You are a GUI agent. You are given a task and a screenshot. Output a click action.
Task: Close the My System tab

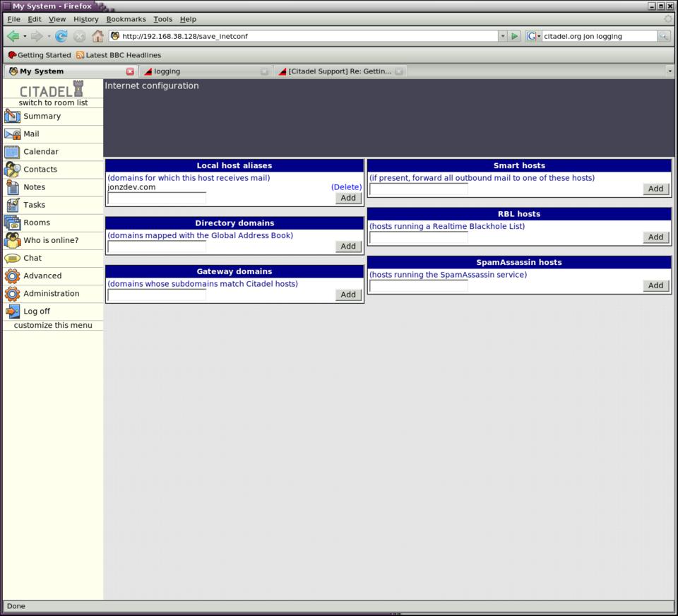(130, 71)
